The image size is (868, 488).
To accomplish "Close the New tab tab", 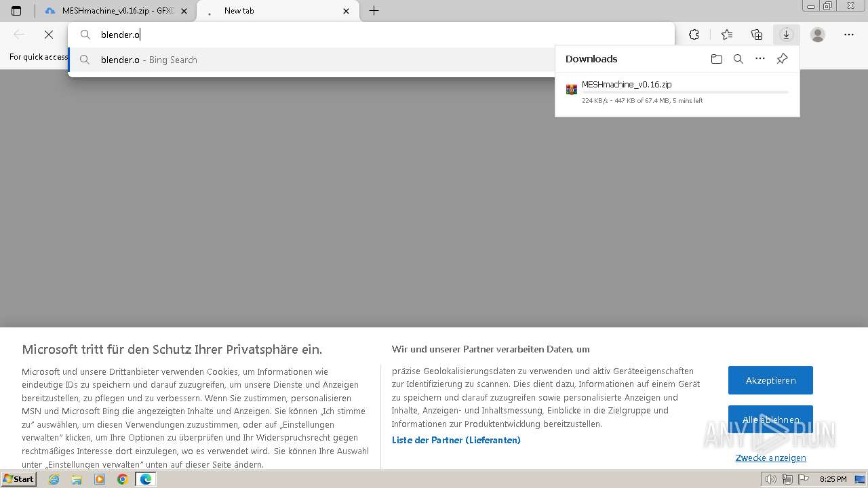I will click(347, 11).
